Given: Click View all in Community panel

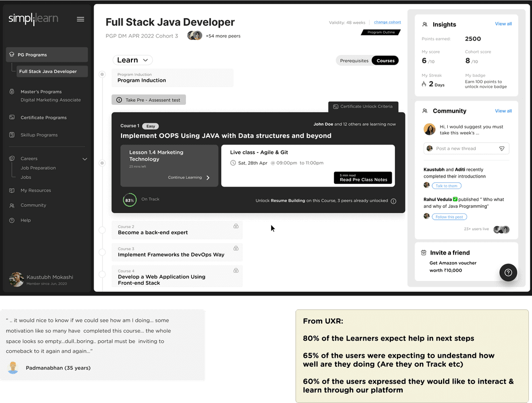Looking at the screenshot, I should (x=503, y=111).
